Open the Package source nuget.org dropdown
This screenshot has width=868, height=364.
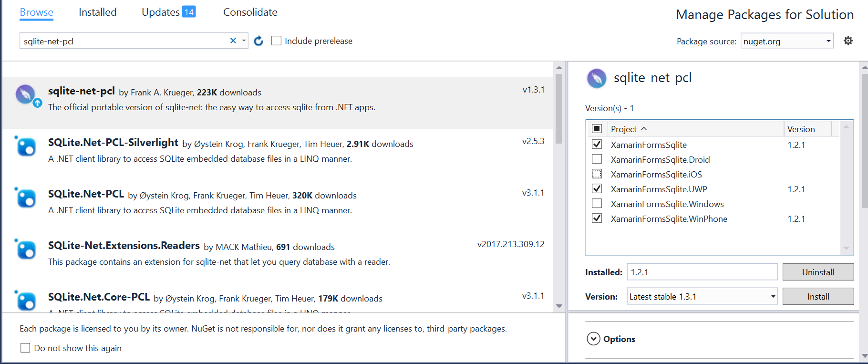(787, 41)
